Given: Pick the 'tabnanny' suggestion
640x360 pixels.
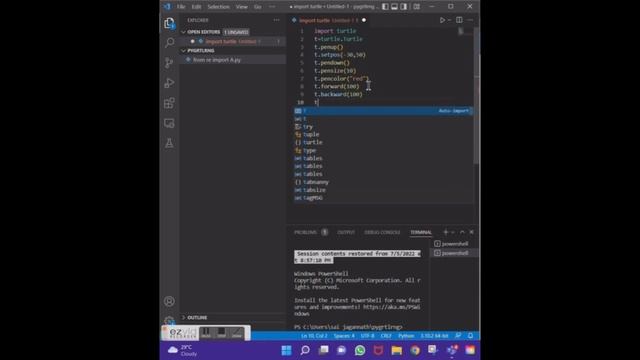Looking at the screenshot, I should coord(383,182).
